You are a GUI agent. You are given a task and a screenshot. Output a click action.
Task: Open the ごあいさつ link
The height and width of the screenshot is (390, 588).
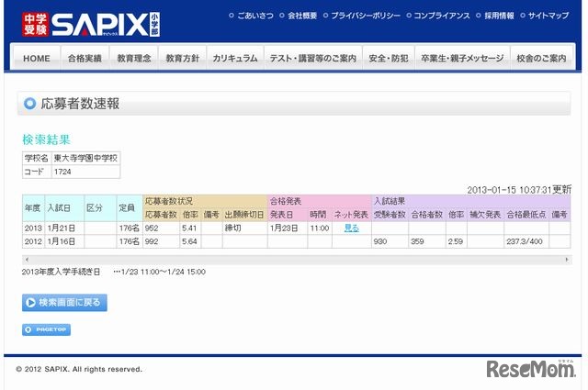coord(255,16)
